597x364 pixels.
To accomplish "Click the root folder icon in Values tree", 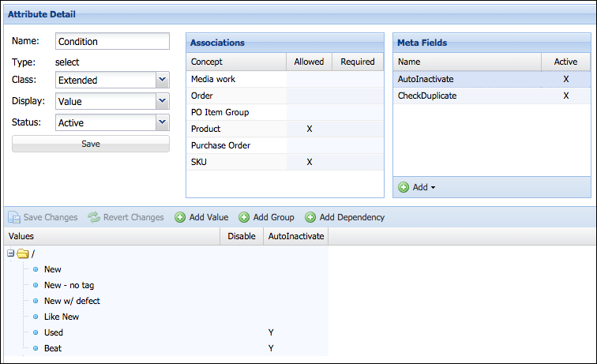I will pyautogui.click(x=23, y=253).
